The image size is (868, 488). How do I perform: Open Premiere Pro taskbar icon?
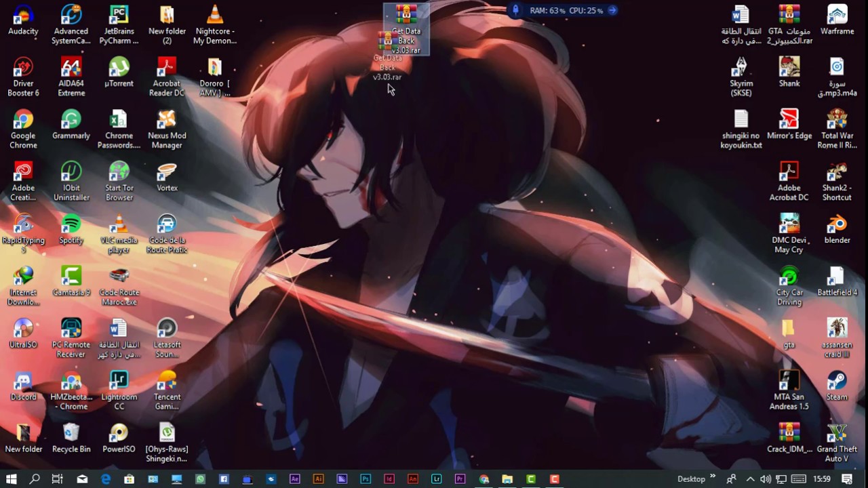(x=460, y=479)
